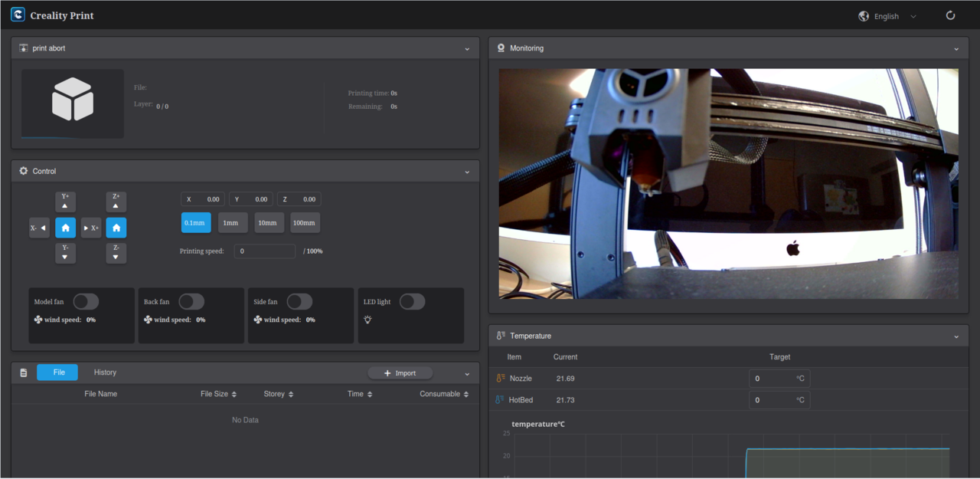Click the X+ jog arrow button
The width and height of the screenshot is (980, 479).
click(x=91, y=228)
